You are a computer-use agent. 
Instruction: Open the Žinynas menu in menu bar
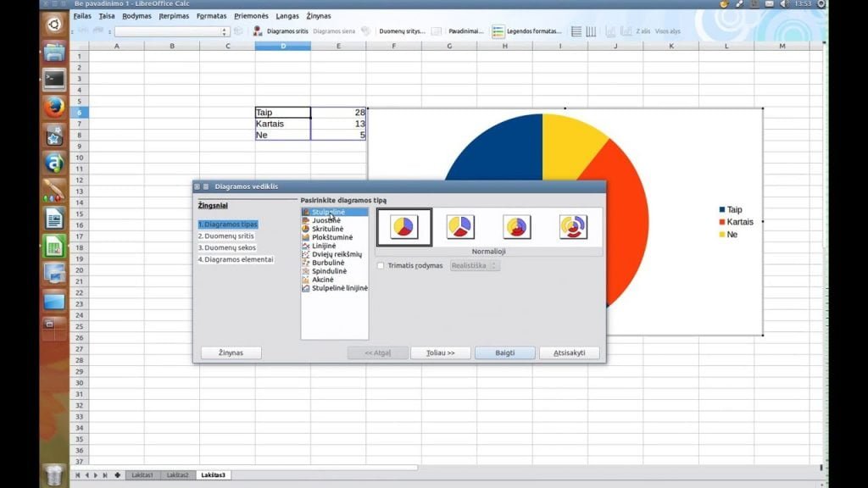[319, 16]
